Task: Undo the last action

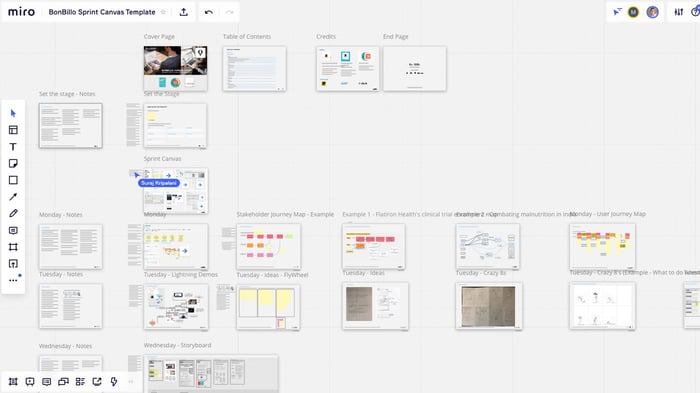Action: point(208,12)
